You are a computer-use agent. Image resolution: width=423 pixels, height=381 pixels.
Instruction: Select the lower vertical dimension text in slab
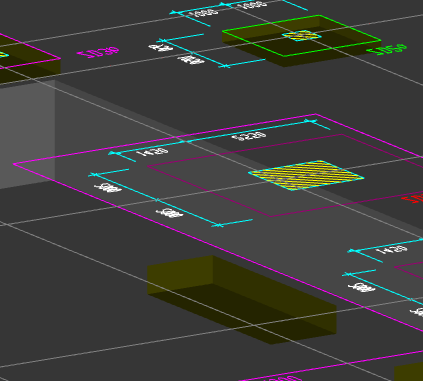click(169, 213)
